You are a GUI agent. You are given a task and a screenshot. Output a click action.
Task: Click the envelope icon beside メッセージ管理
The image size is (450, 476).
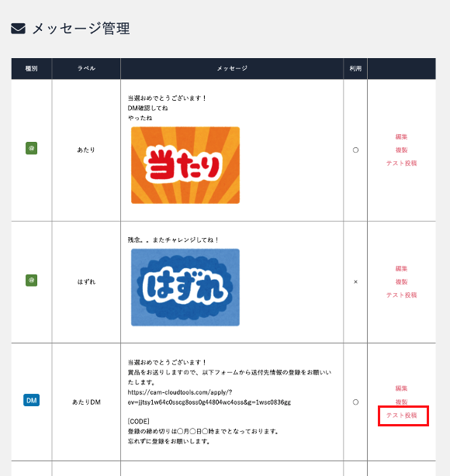18,29
